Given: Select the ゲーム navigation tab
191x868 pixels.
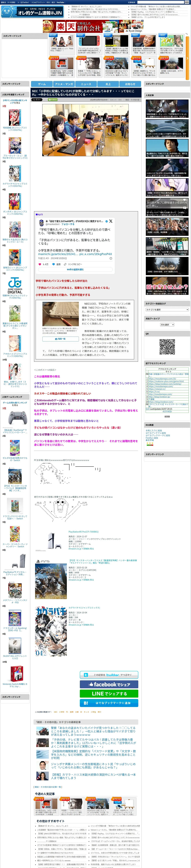Looking at the screenshot, I should click(42, 84).
